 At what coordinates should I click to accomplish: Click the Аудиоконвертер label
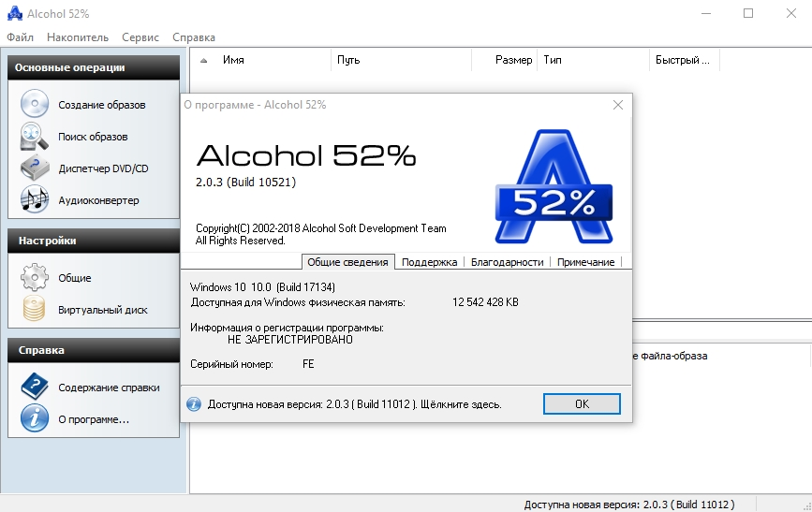coord(98,200)
